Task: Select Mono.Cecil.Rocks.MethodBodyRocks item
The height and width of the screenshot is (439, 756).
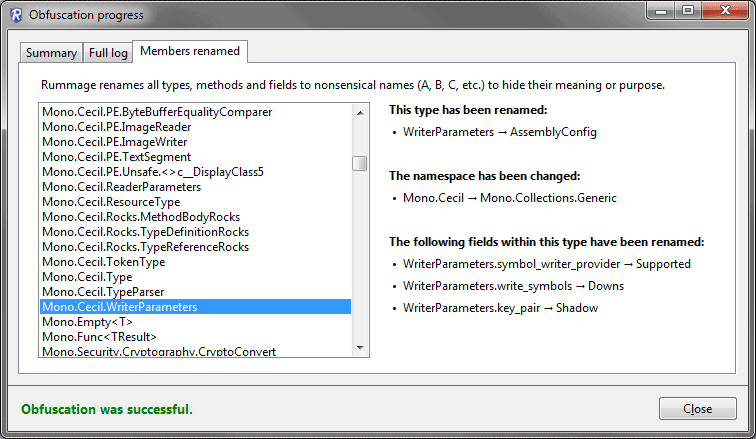Action: pos(140,217)
